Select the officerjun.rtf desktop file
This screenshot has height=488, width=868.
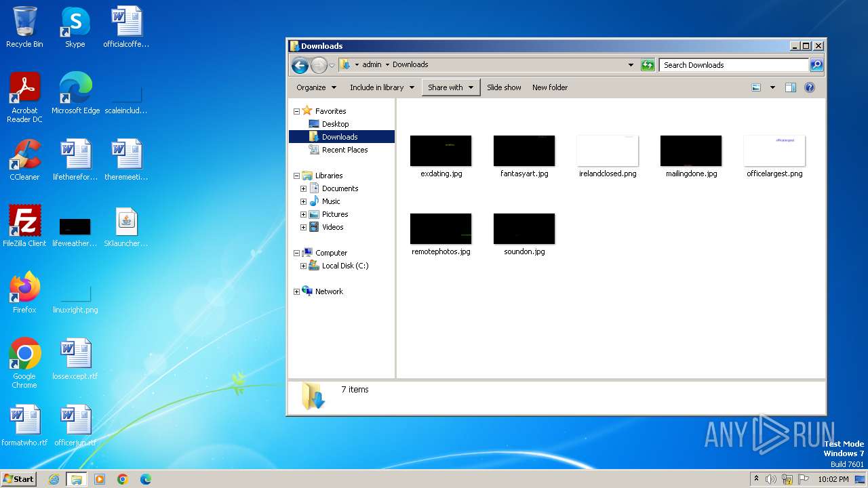(75, 425)
